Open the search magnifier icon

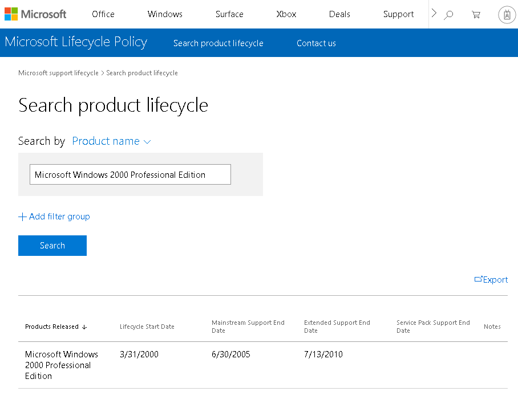click(x=449, y=15)
